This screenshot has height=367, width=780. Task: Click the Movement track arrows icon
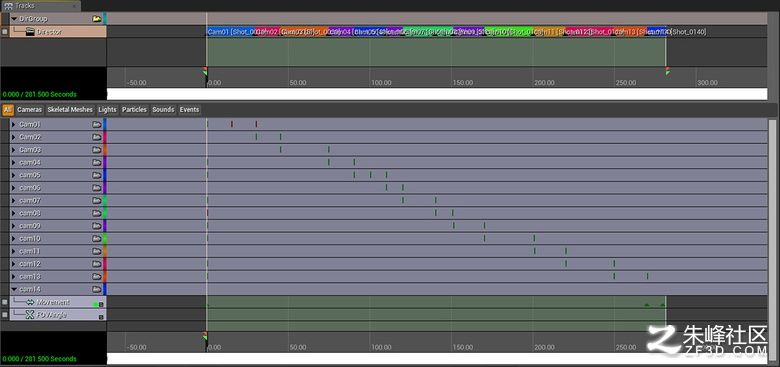30,302
